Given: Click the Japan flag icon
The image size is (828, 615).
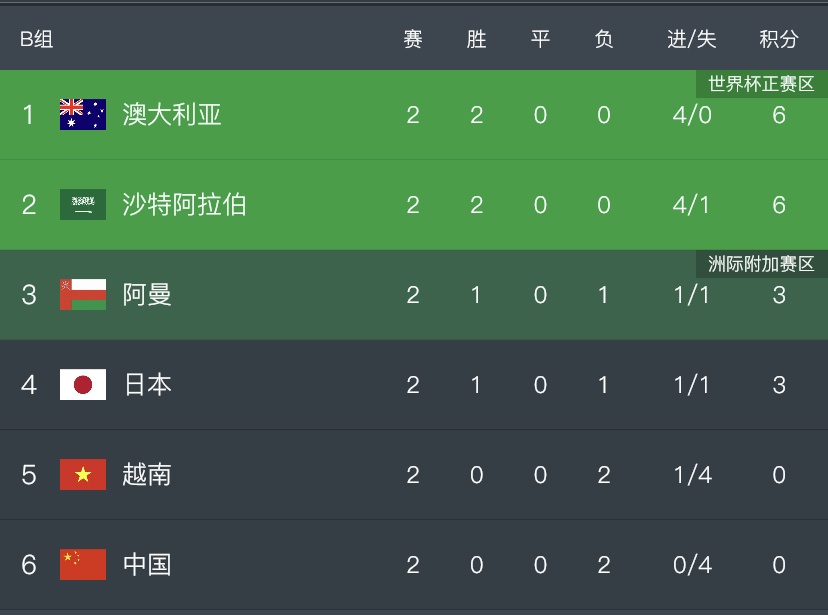Looking at the screenshot, I should click(82, 385).
